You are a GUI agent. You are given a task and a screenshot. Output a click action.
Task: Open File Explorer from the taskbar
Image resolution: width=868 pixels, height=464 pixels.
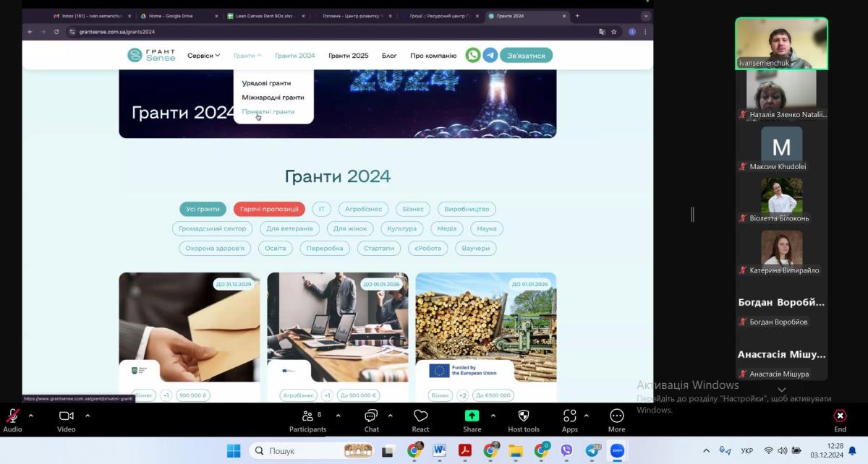point(516,450)
